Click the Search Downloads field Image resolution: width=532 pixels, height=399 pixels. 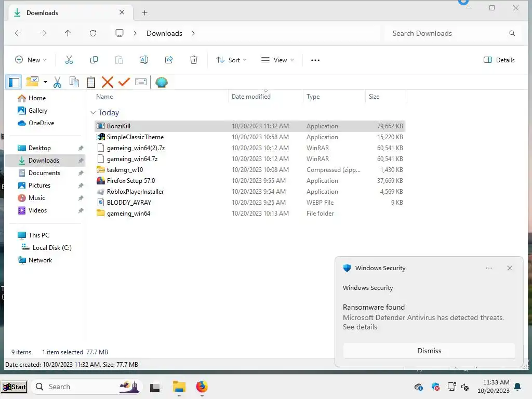coord(453,33)
